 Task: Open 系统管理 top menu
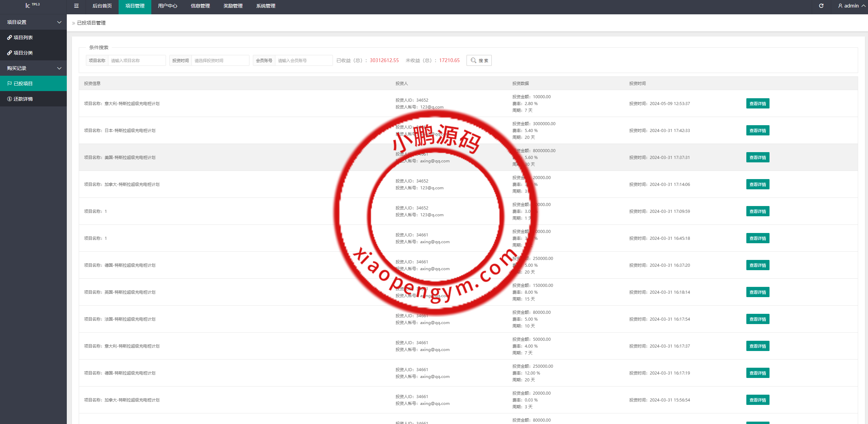[265, 6]
